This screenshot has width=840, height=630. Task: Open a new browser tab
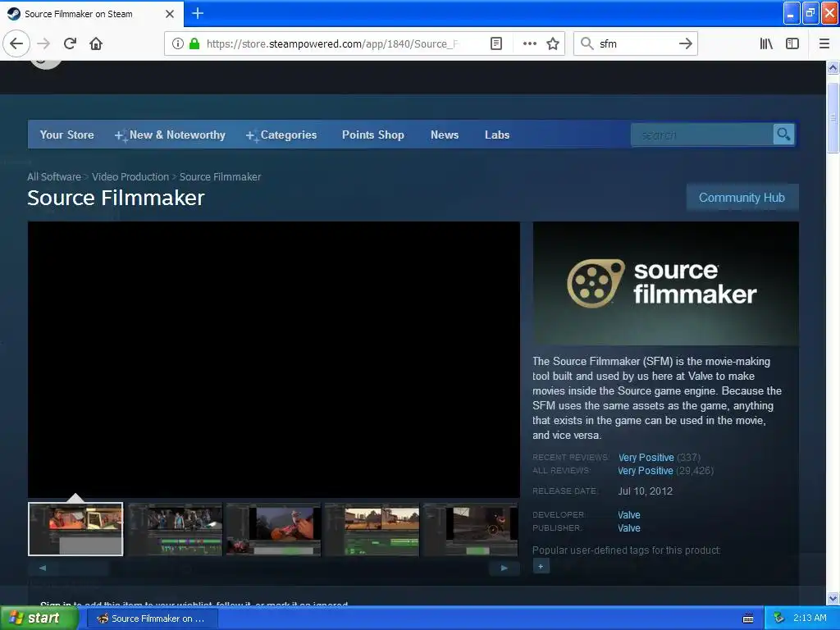(198, 13)
